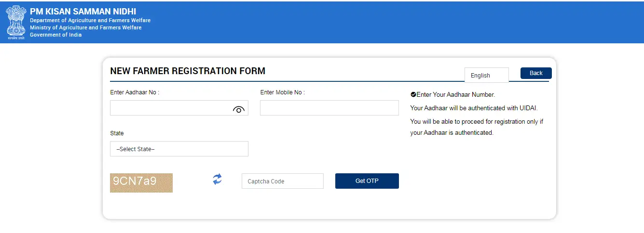The height and width of the screenshot is (233, 644).
Task: Expand the Select State dropdown
Action: [179, 149]
